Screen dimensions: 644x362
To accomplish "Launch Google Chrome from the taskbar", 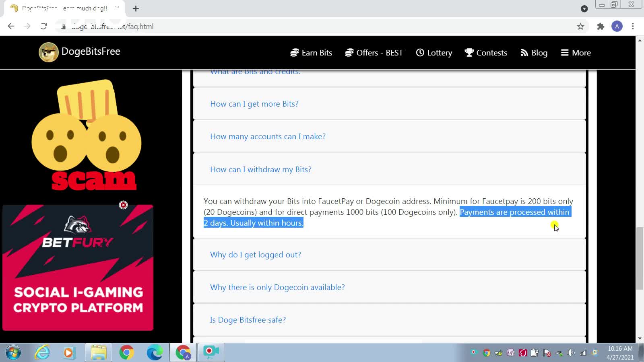I will point(126,353).
